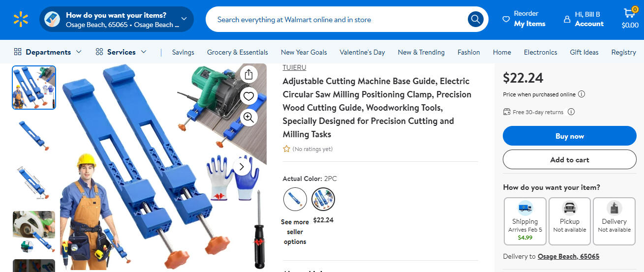This screenshot has width=644, height=272.
Task: Open info icon beside Free 30-day returns
Action: coord(571,112)
